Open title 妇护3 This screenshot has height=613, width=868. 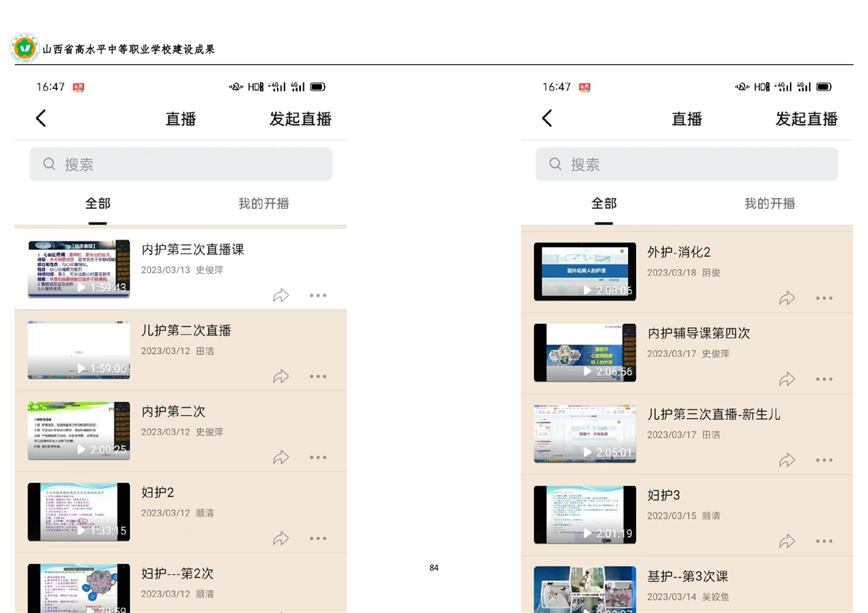[x=664, y=496]
